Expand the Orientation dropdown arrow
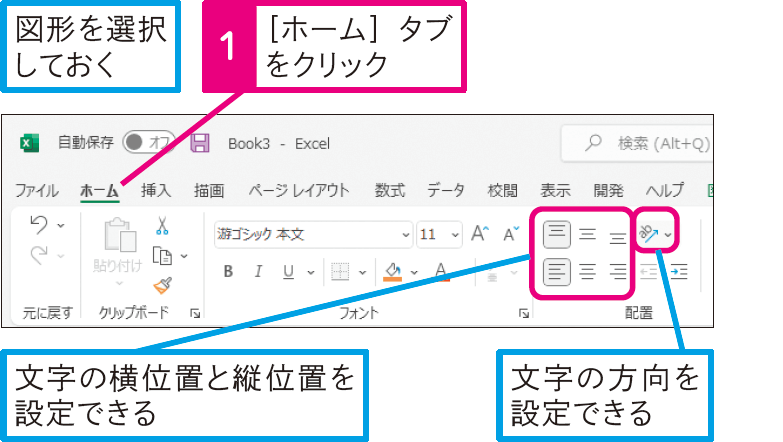 (x=668, y=234)
